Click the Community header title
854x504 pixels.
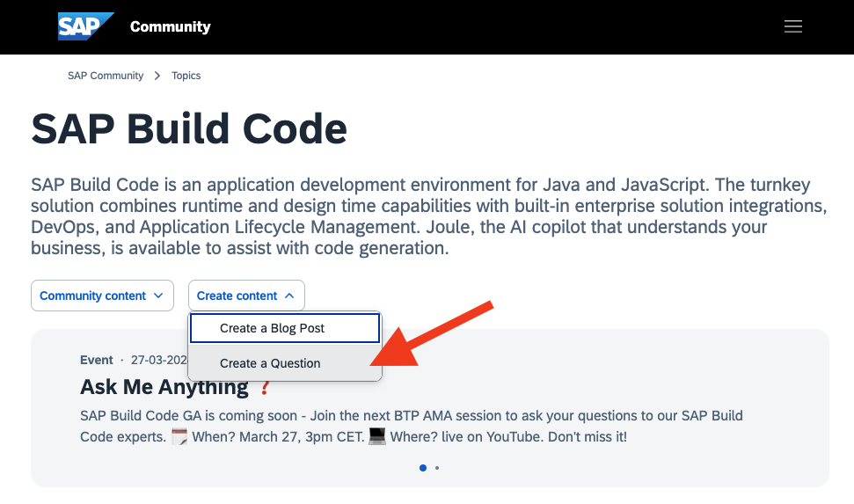(171, 26)
